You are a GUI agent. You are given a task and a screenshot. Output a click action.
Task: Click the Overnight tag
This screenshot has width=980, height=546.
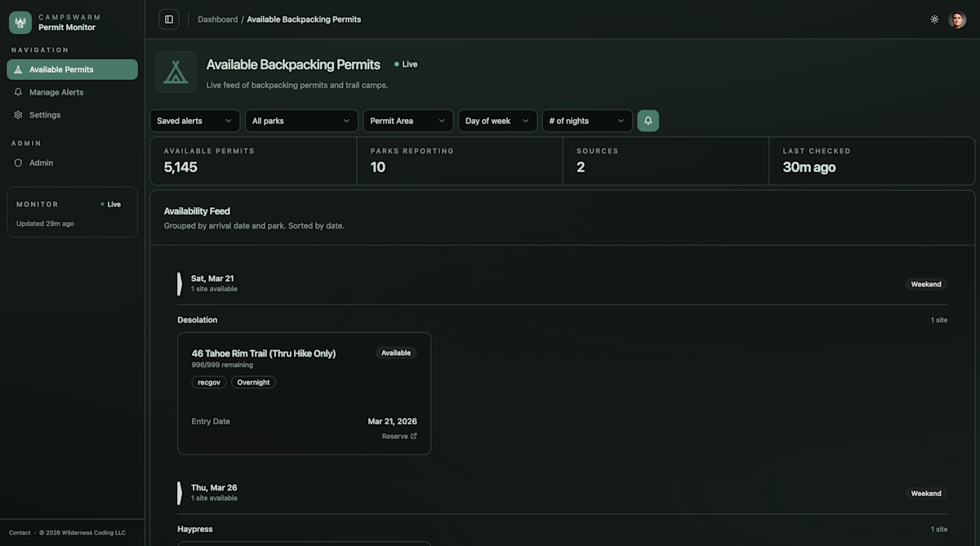pyautogui.click(x=253, y=382)
